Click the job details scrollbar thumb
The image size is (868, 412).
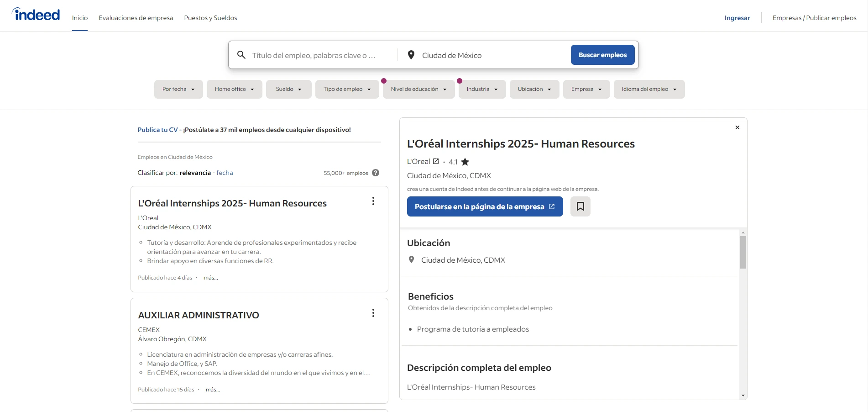tap(743, 252)
